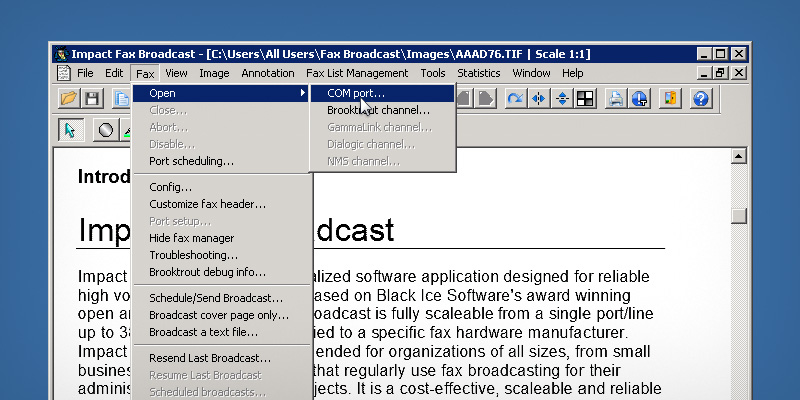Screen dimensions: 800x400
Task: Click the vertical scrollbar up arrow
Action: click(x=738, y=156)
